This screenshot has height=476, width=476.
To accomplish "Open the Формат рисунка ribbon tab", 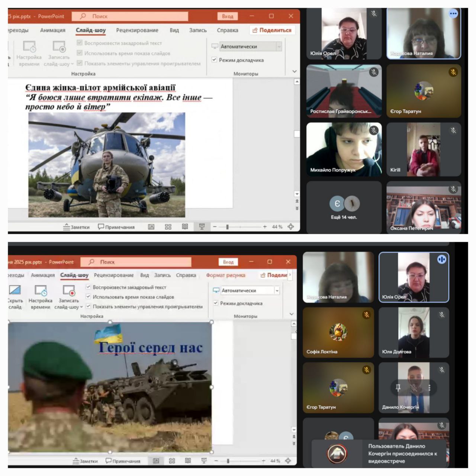I will (225, 275).
